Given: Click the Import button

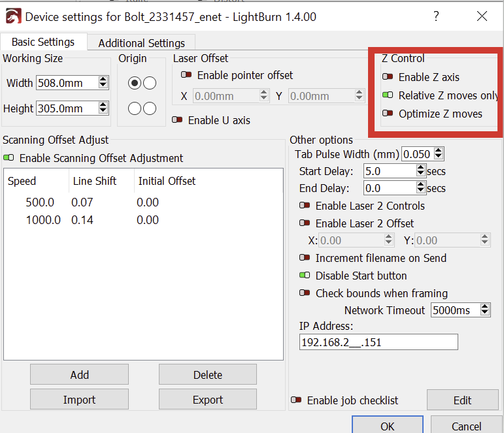Looking at the screenshot, I should (x=79, y=399).
